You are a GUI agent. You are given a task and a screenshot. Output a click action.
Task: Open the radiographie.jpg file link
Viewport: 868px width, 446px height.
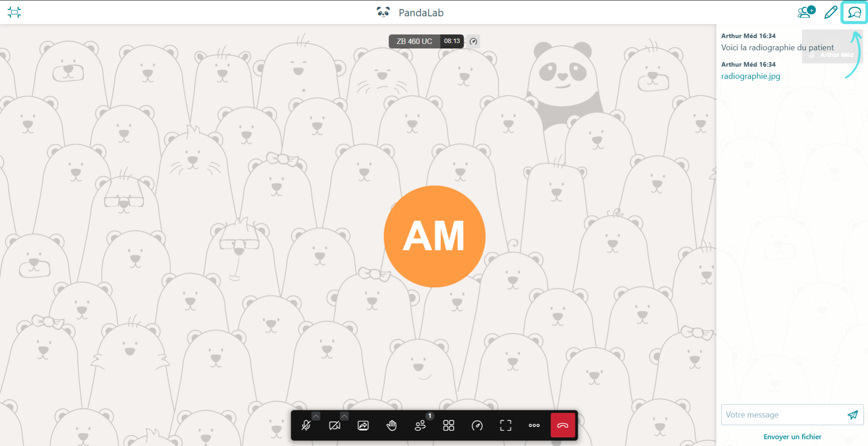click(750, 76)
